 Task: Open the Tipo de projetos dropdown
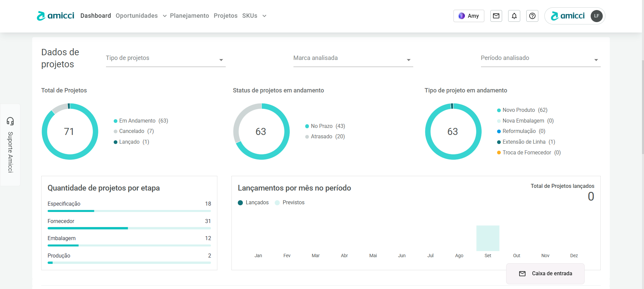(165, 58)
